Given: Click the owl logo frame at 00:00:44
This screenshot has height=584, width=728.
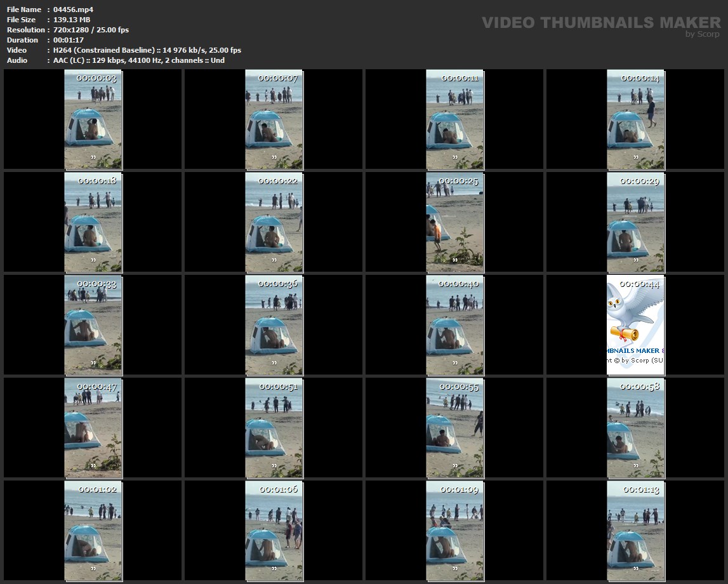Looking at the screenshot, I should [x=635, y=325].
